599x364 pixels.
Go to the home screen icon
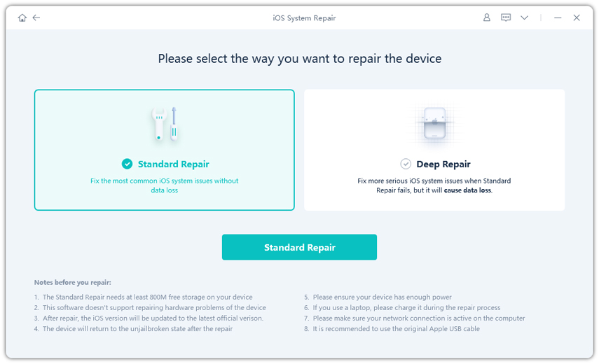22,17
